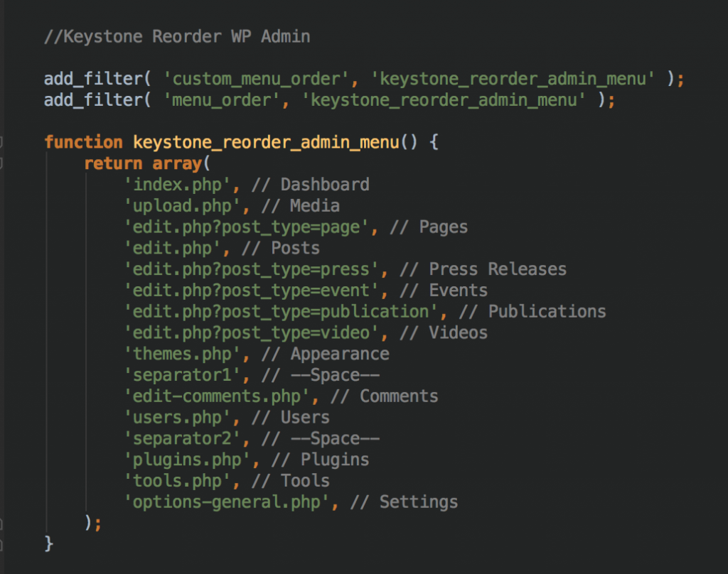Viewport: 728px width, 574px height.
Task: Click the '// Posts' comment
Action: pyautogui.click(x=280, y=248)
